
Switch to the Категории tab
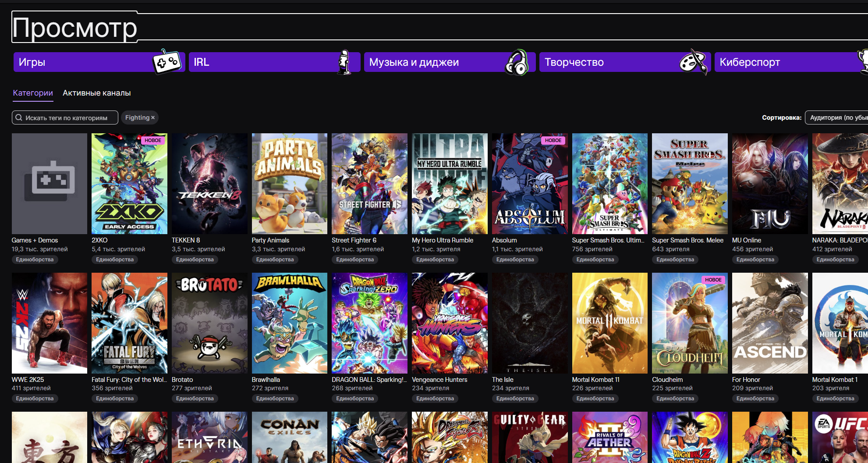tap(33, 93)
